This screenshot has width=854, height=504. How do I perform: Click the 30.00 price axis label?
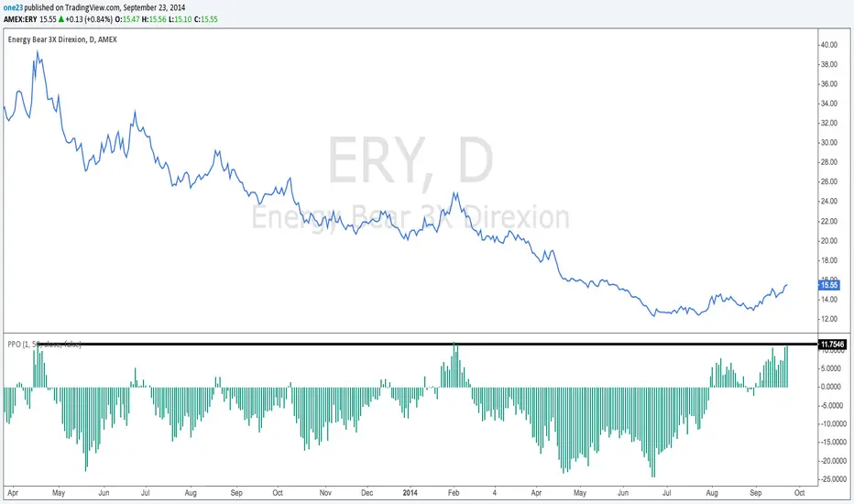tap(829, 143)
